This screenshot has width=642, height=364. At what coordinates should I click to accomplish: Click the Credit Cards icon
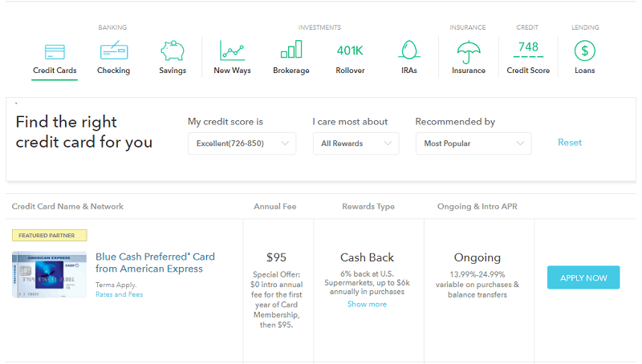point(55,51)
